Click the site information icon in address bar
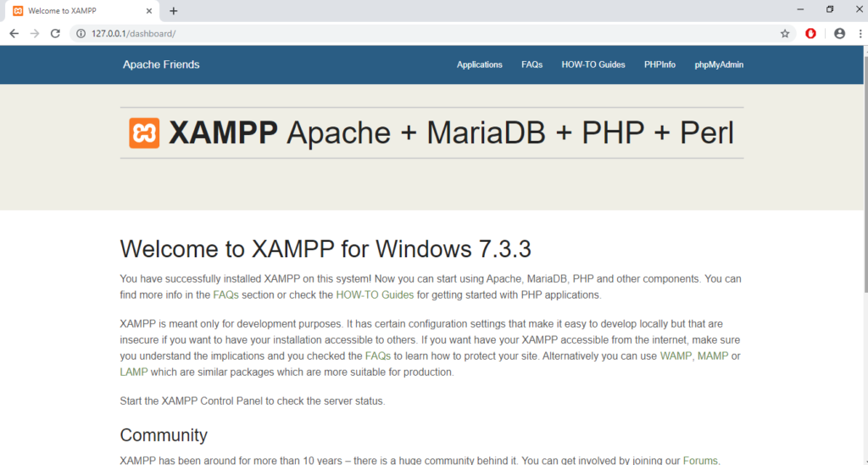Viewport: 868px width, 465px height. 81,34
